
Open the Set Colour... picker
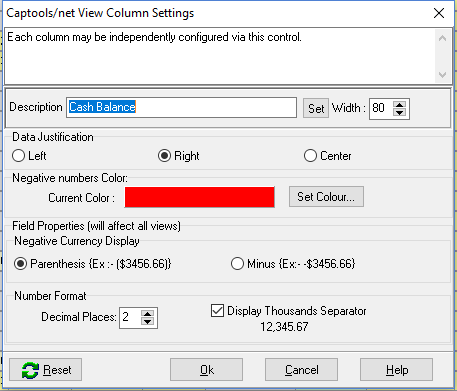coord(326,197)
